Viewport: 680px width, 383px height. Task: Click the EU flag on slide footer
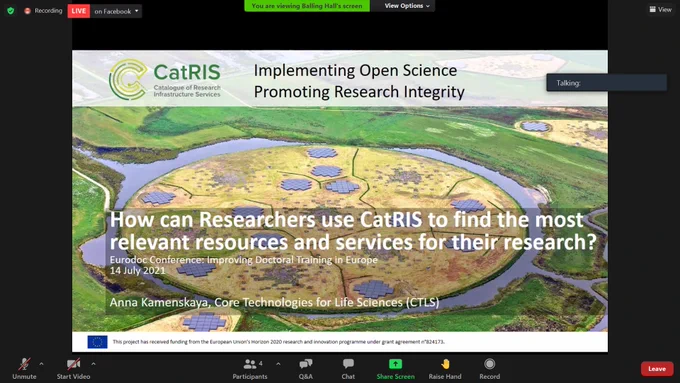pos(97,342)
